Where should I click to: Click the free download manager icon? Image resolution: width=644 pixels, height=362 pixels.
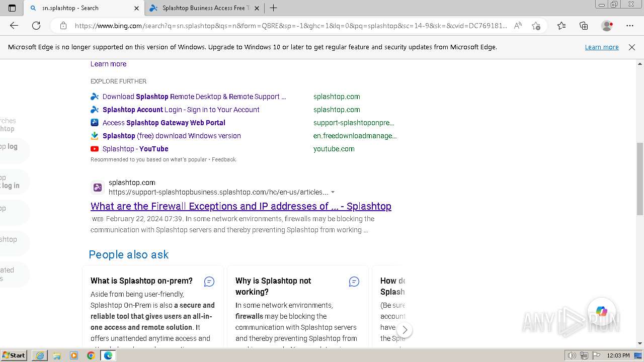(x=95, y=136)
